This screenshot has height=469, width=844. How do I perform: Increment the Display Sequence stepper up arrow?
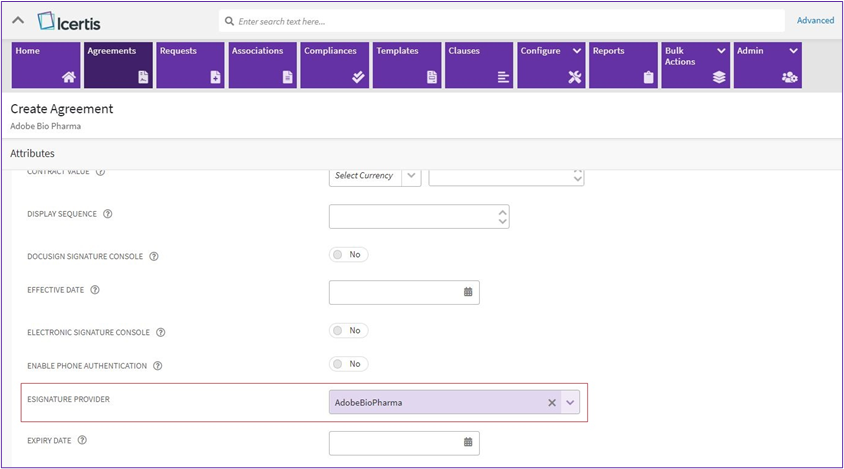[x=502, y=211]
